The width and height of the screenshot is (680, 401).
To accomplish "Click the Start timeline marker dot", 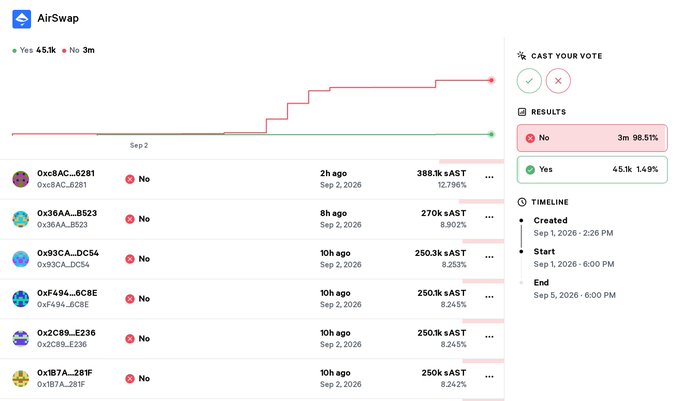I will tap(521, 251).
